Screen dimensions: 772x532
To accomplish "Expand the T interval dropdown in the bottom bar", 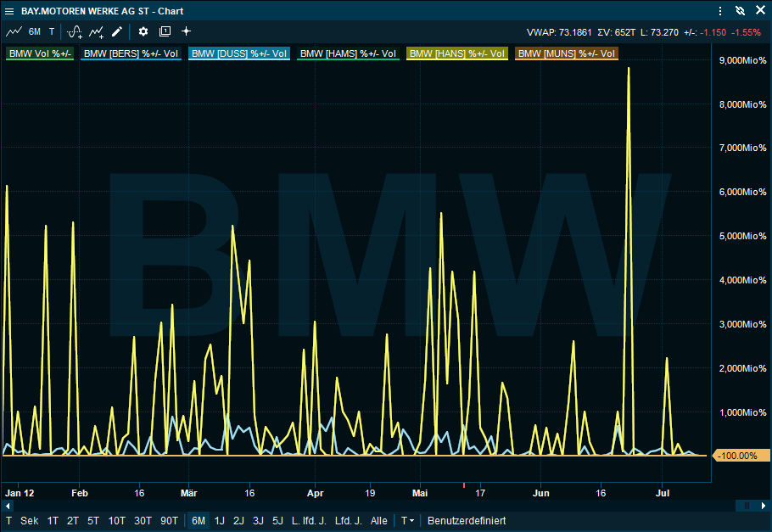I will (407, 520).
